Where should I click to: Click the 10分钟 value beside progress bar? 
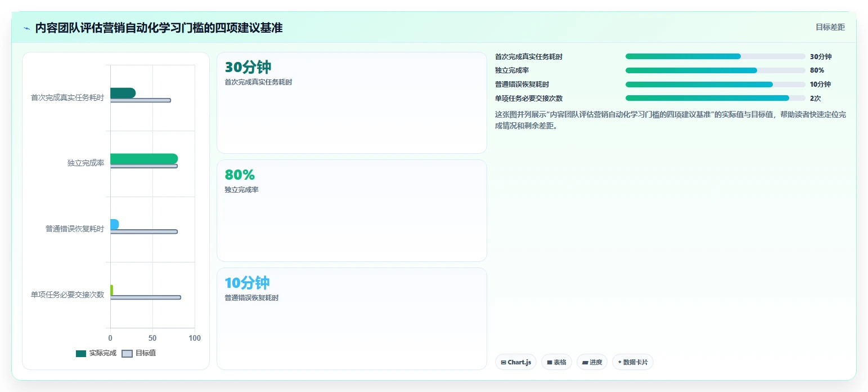click(x=820, y=84)
